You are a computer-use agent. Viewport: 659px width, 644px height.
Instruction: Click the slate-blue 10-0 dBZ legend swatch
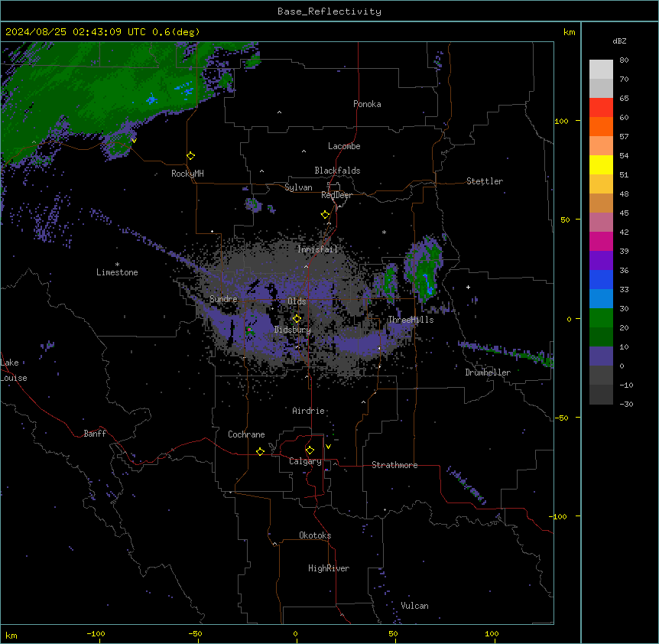[601, 356]
